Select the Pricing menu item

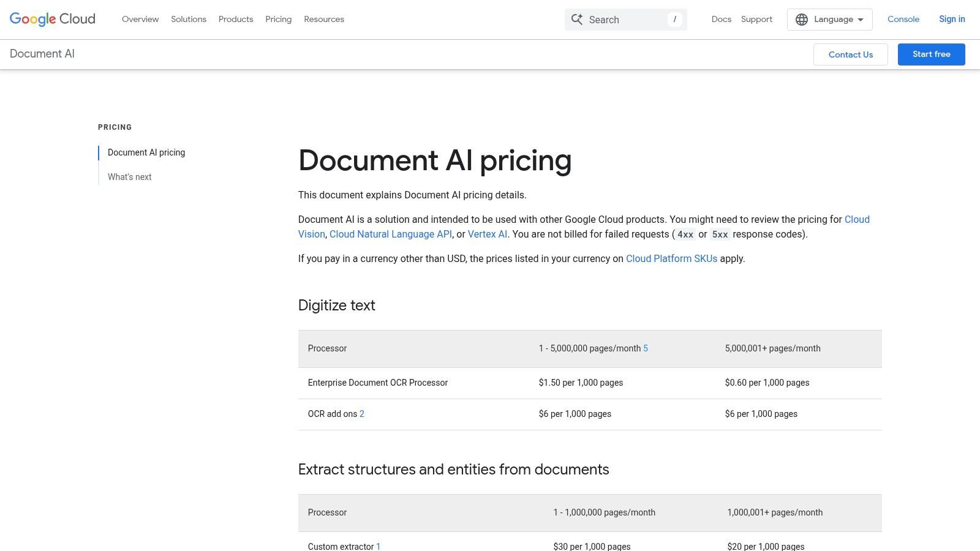tap(278, 19)
